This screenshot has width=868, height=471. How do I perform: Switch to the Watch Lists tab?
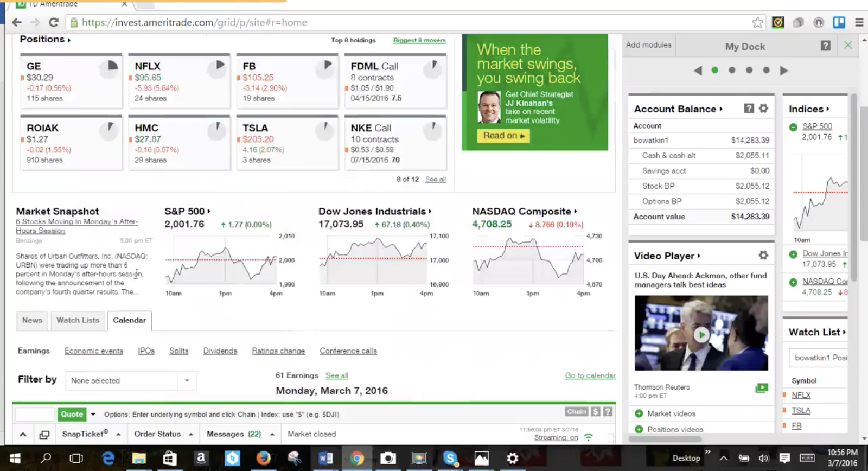tap(78, 320)
